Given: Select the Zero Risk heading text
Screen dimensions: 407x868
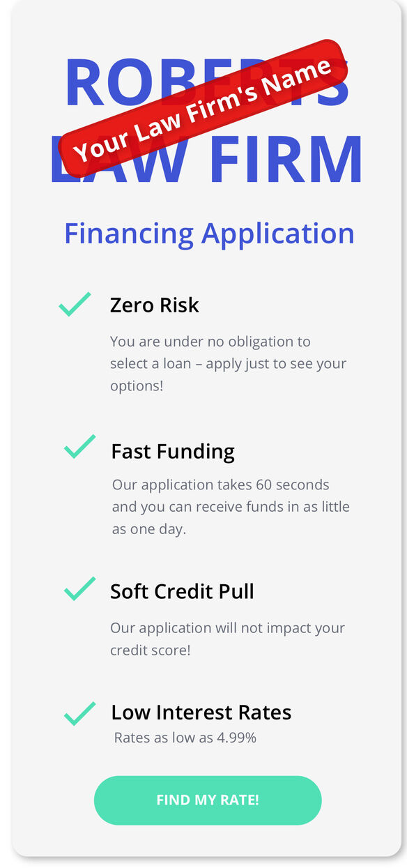Looking at the screenshot, I should pyautogui.click(x=154, y=305).
